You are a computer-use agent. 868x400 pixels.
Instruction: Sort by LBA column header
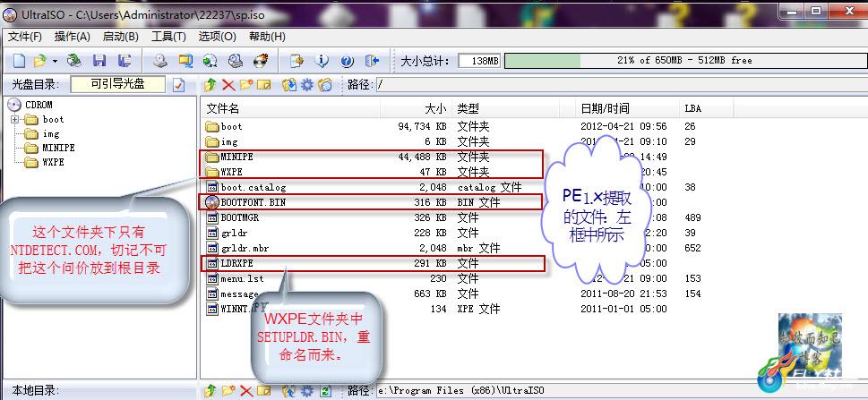707,108
